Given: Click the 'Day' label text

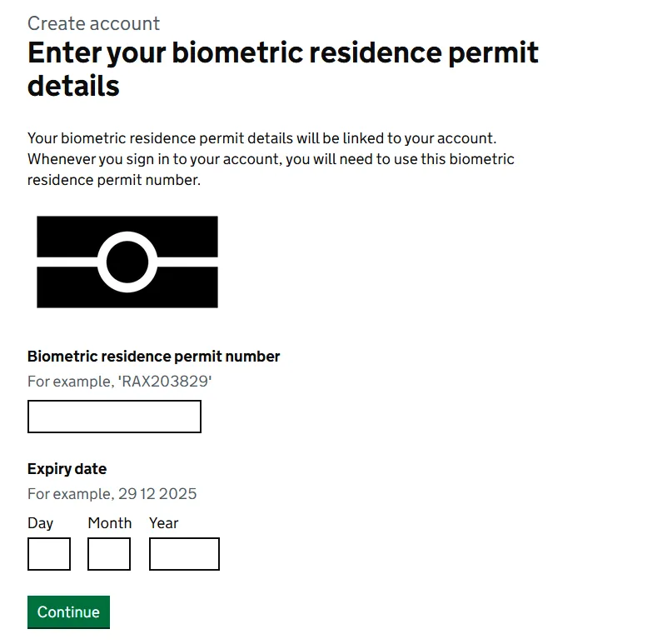Looking at the screenshot, I should click(x=40, y=523).
